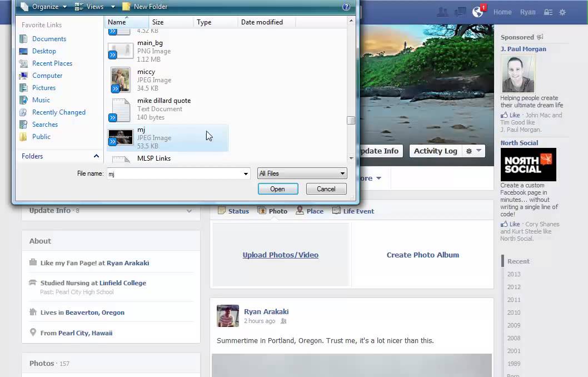Open the File name history dropdown arrow

(x=246, y=173)
